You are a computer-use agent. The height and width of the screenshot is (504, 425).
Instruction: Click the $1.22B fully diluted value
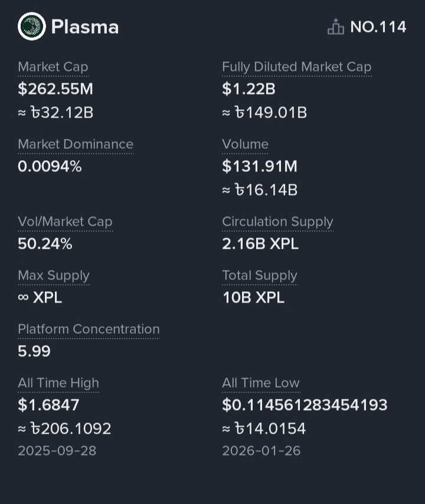(x=249, y=90)
